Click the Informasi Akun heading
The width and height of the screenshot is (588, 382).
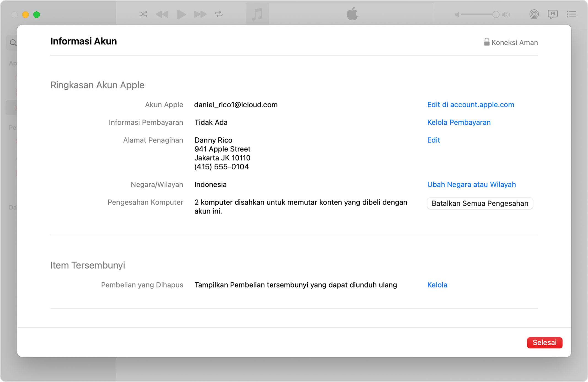tap(84, 41)
